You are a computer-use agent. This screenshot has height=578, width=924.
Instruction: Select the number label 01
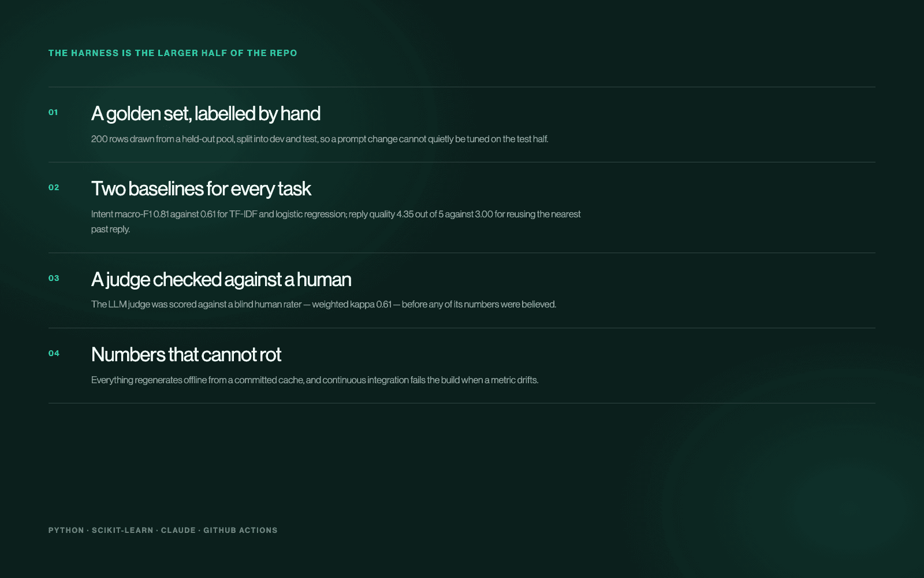coord(53,112)
